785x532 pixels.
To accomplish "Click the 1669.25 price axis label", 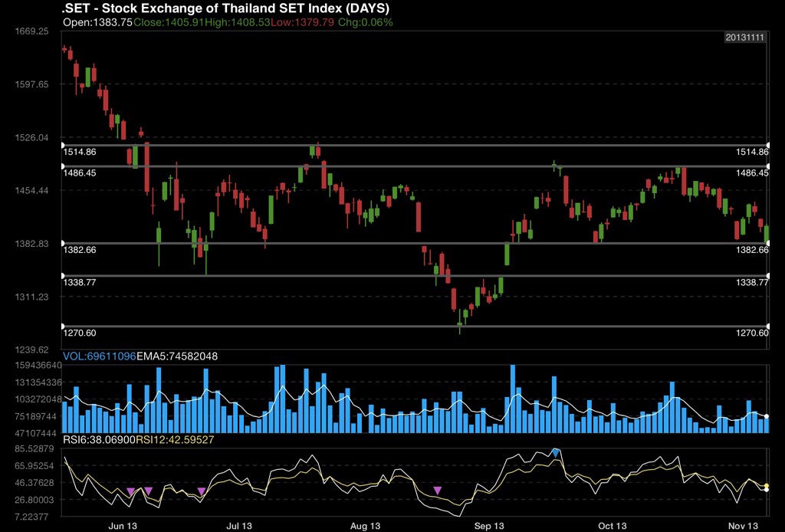I will click(x=31, y=31).
